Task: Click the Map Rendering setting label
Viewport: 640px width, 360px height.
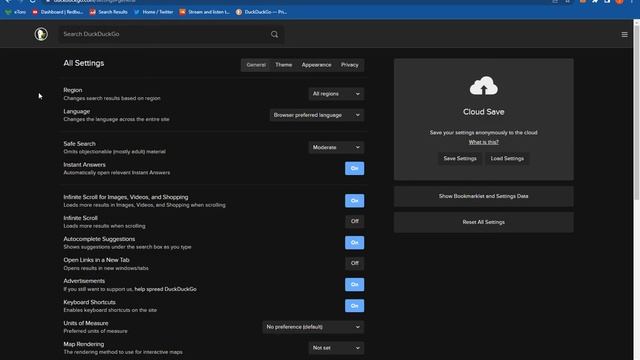Action: tap(84, 344)
